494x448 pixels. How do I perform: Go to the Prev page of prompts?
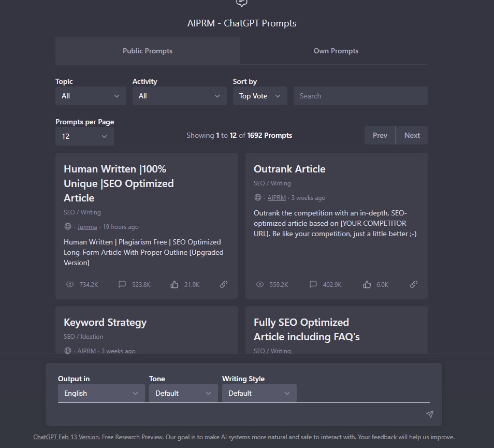point(380,135)
